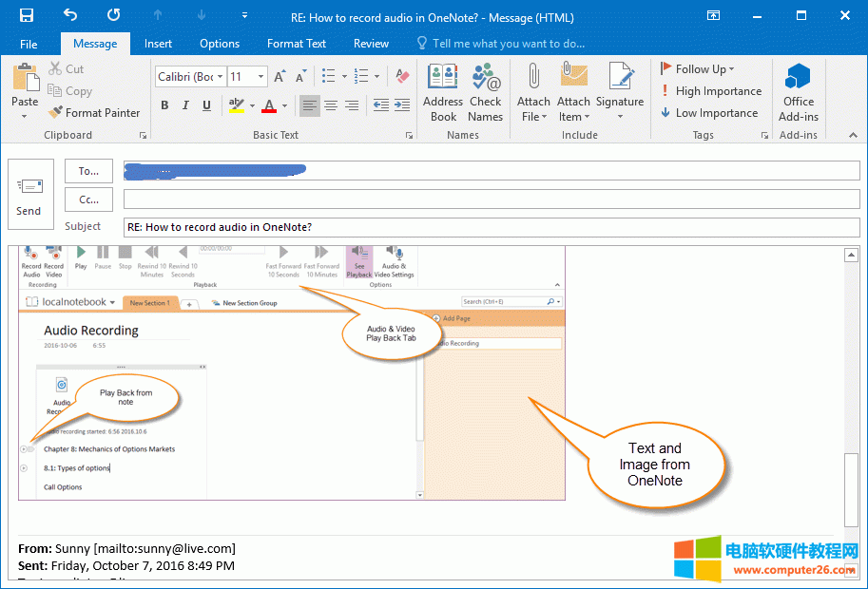Screen dimensions: 868x589
Task: Click the Format Painter tool
Action: (93, 112)
